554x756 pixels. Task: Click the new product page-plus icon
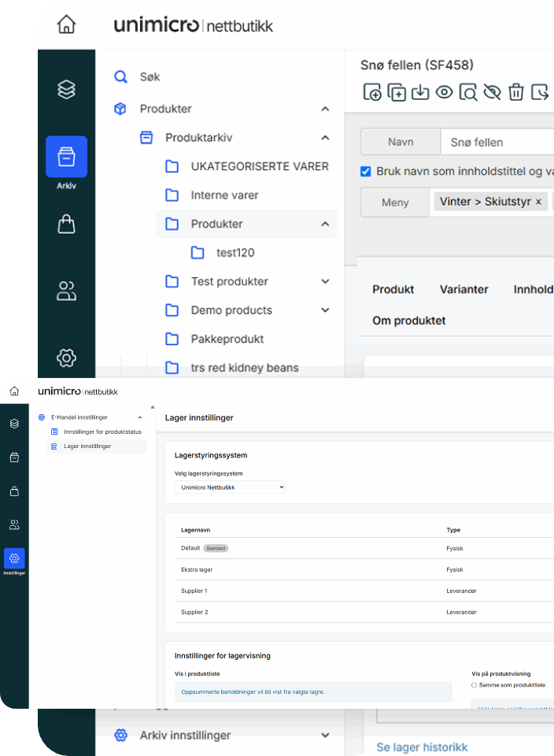[372, 92]
